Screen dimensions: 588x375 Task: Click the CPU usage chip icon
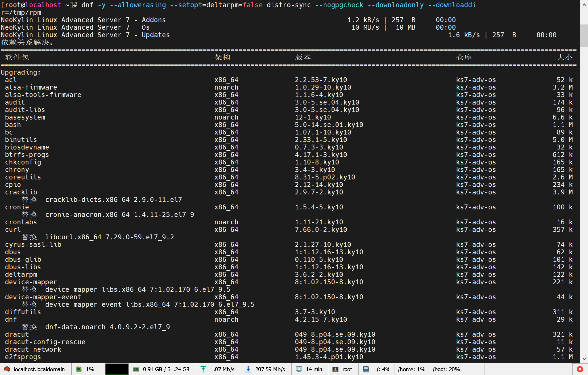[x=79, y=369]
